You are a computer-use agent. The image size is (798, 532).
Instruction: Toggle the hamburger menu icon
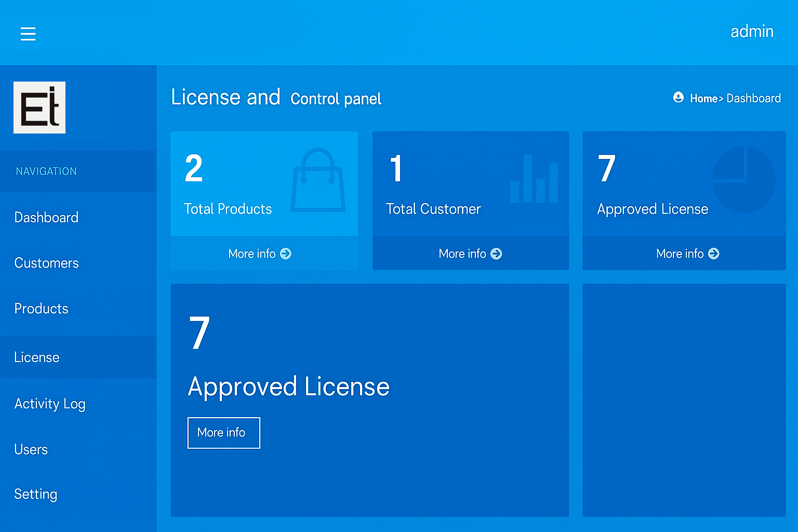28,34
